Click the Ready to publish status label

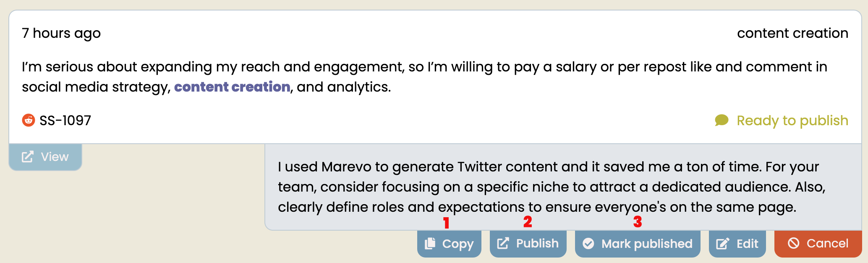[x=792, y=121]
